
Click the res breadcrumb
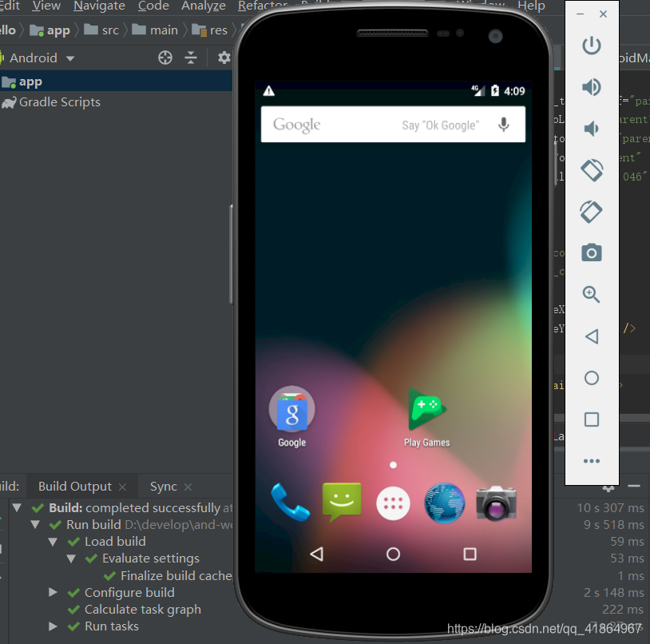[210, 30]
